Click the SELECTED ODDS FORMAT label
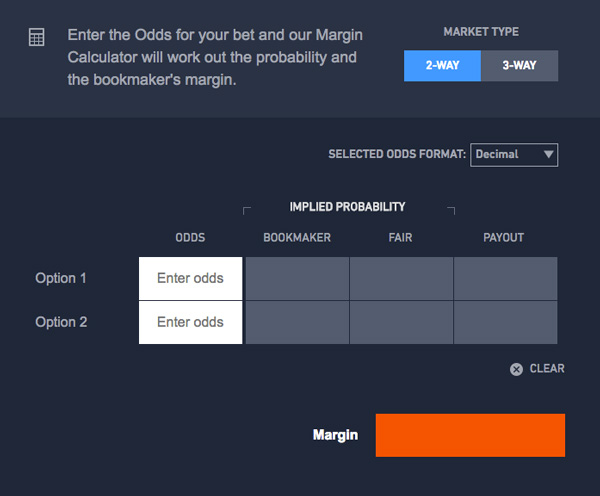Viewport: 600px width, 496px height. (397, 154)
